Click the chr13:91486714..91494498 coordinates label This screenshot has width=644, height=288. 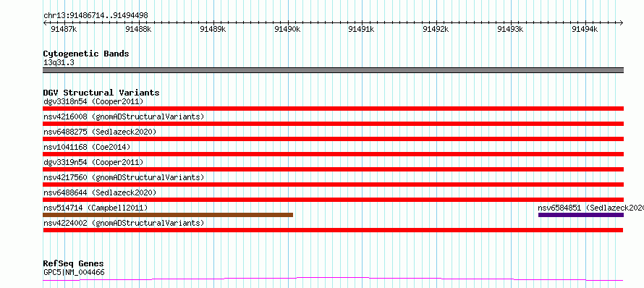(x=96, y=16)
